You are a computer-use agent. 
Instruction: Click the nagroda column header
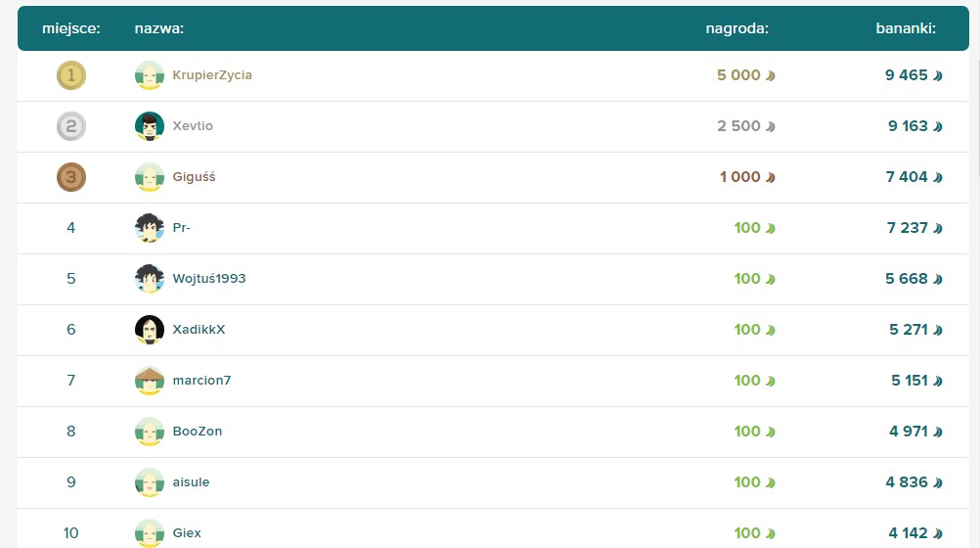click(x=736, y=28)
